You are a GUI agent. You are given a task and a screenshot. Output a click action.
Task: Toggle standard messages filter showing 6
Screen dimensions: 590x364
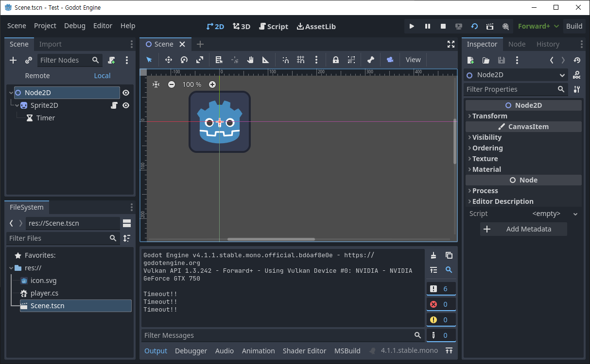pos(441,289)
